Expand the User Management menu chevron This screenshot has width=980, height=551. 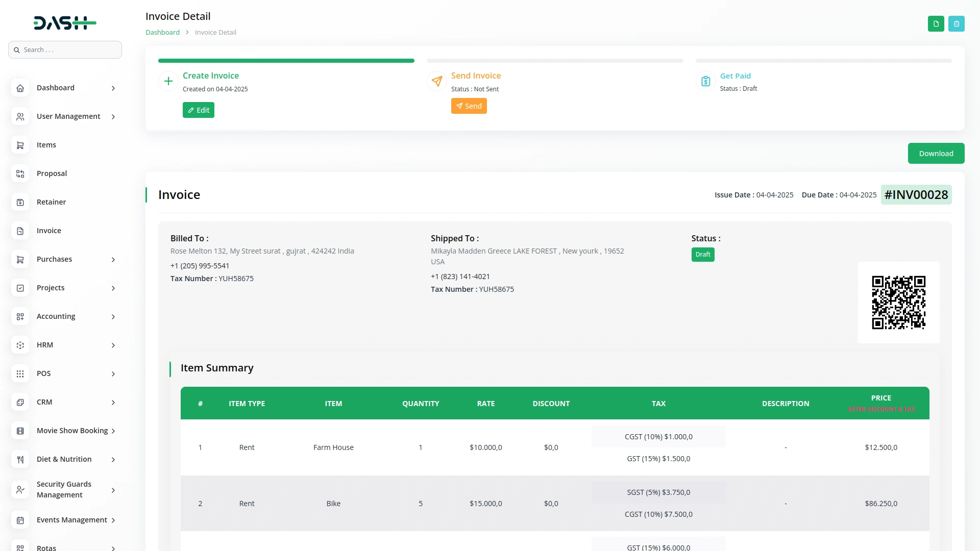tap(113, 117)
